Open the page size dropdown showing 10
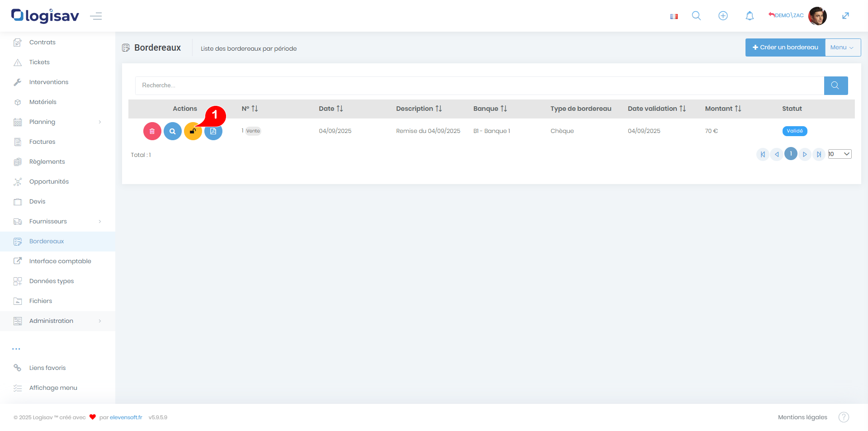This screenshot has height=431, width=868. click(x=840, y=154)
